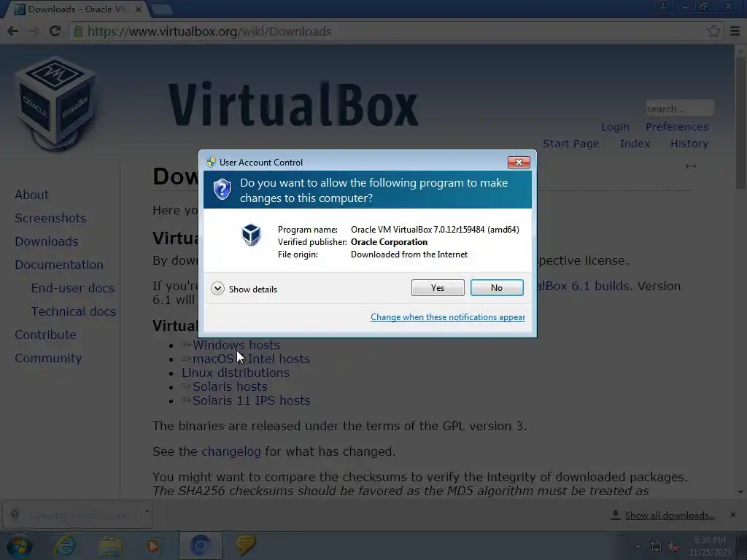Click the VirtualBox cube program icon in dialog

pyautogui.click(x=251, y=235)
